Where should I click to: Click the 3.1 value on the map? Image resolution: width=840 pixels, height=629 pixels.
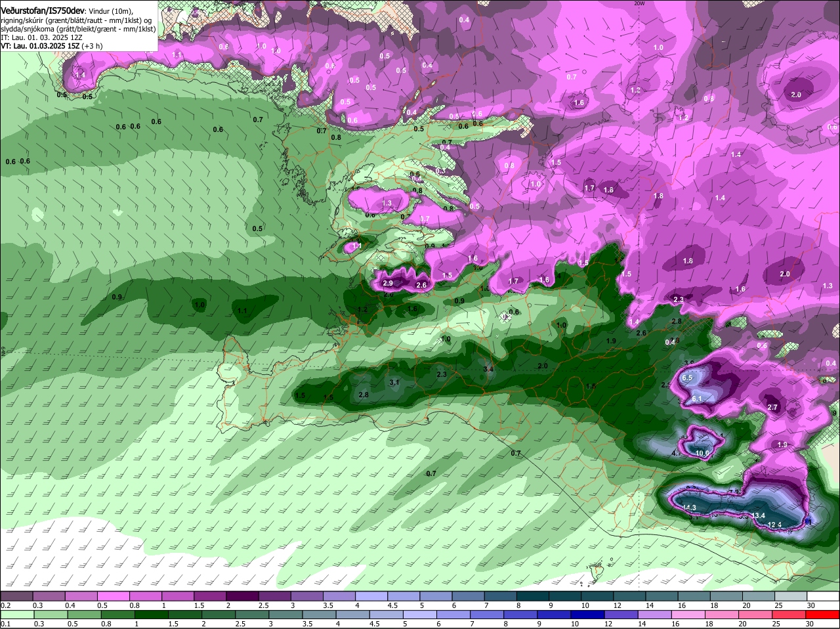[394, 382]
